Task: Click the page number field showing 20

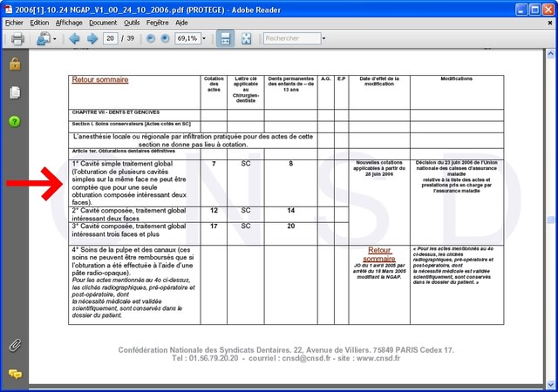Action: pyautogui.click(x=111, y=38)
